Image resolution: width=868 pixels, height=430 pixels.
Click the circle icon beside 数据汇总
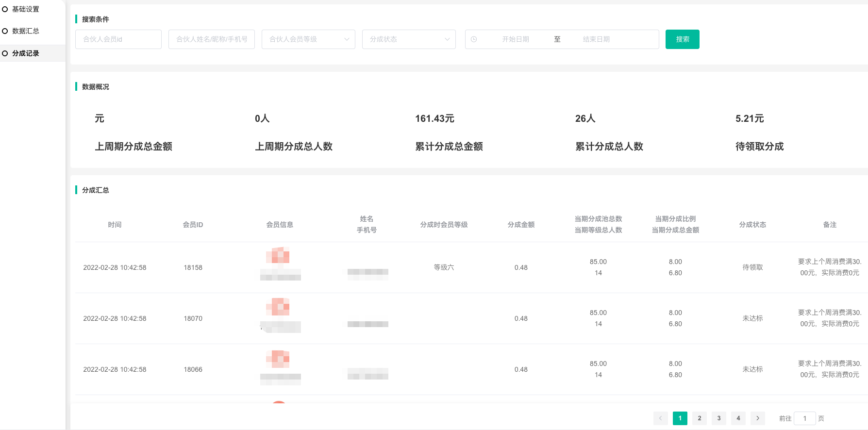tap(5, 31)
